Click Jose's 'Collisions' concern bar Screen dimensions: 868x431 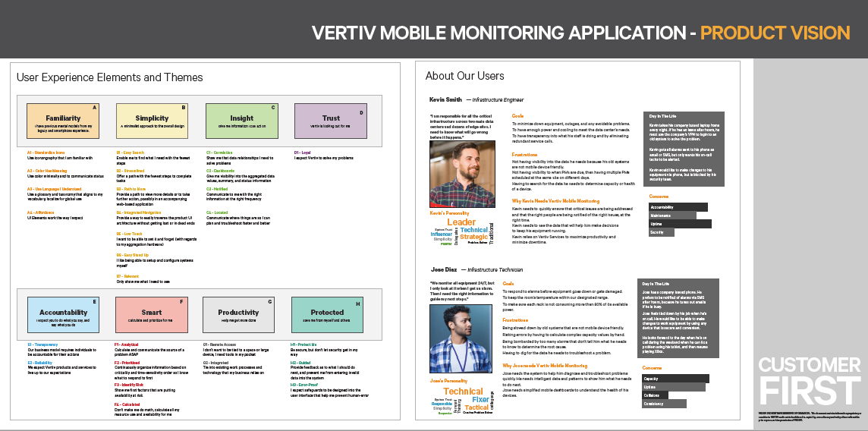656,395
